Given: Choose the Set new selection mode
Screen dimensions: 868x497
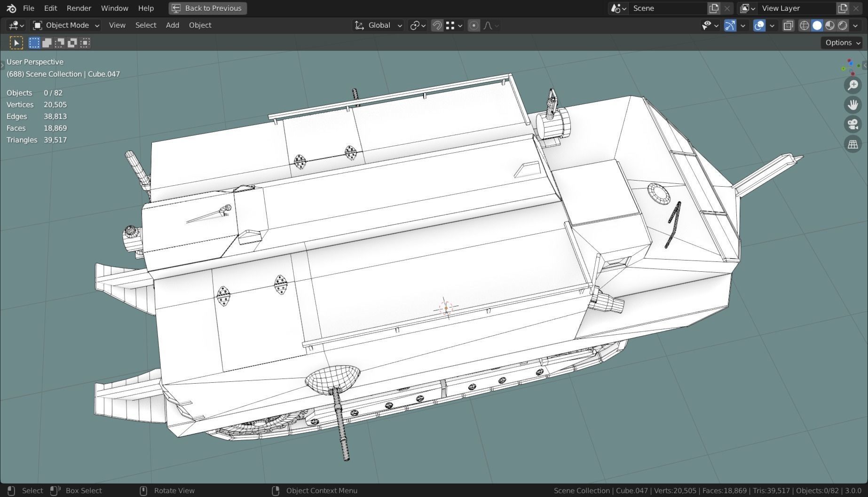Looking at the screenshot, I should [34, 43].
